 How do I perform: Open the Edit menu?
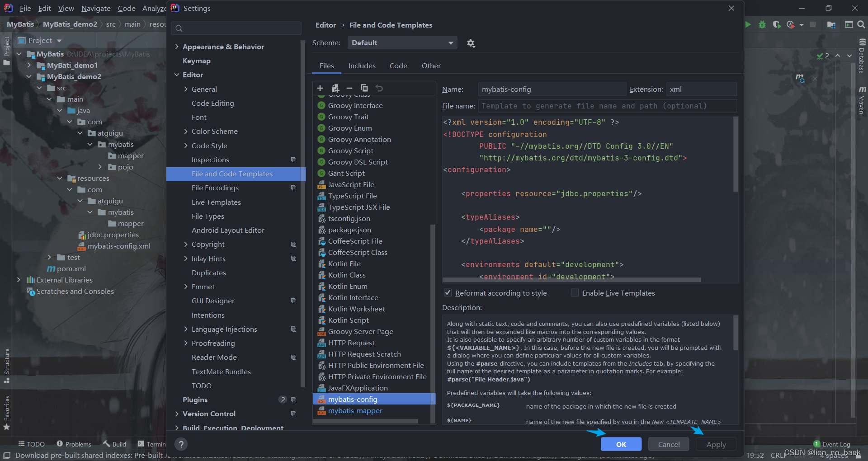coord(44,8)
